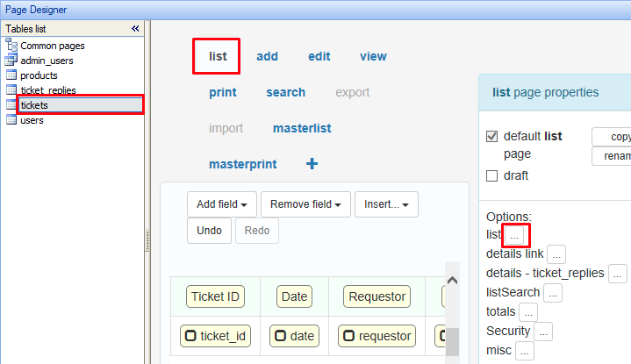Switch to the masterlist page tab

click(302, 128)
